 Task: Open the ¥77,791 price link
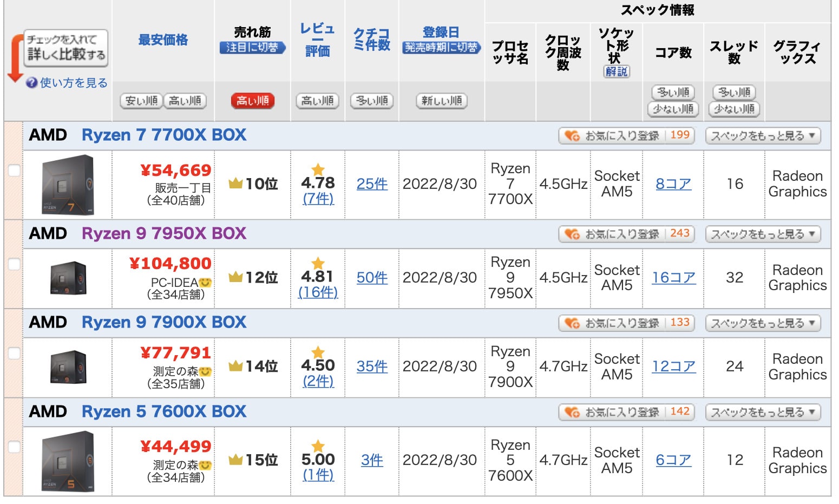(x=176, y=353)
